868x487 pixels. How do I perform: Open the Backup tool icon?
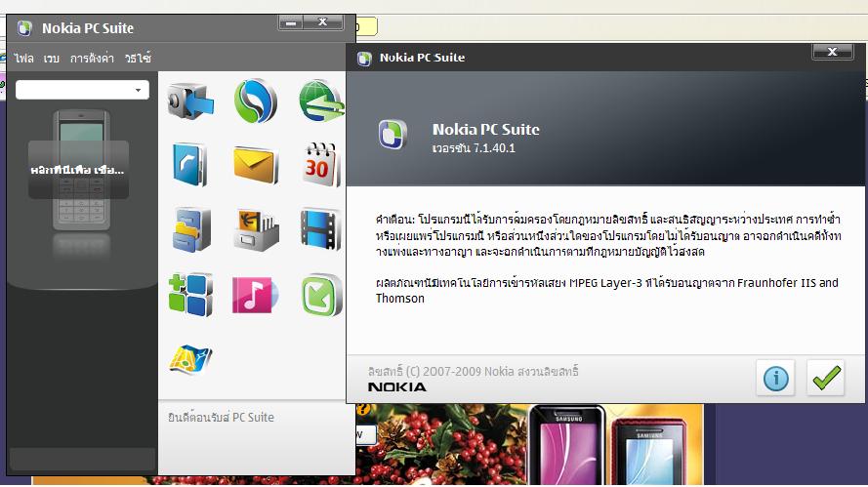coord(190,101)
